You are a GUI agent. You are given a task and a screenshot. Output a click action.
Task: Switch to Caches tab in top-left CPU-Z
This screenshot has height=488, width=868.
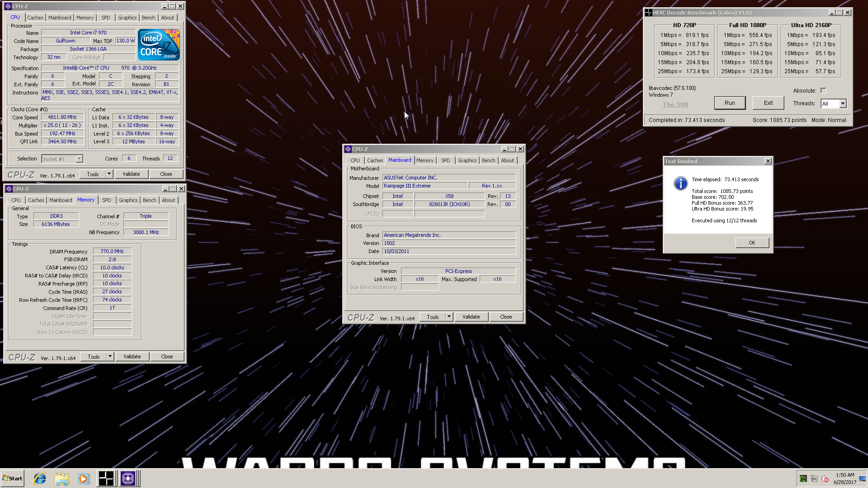click(x=35, y=18)
